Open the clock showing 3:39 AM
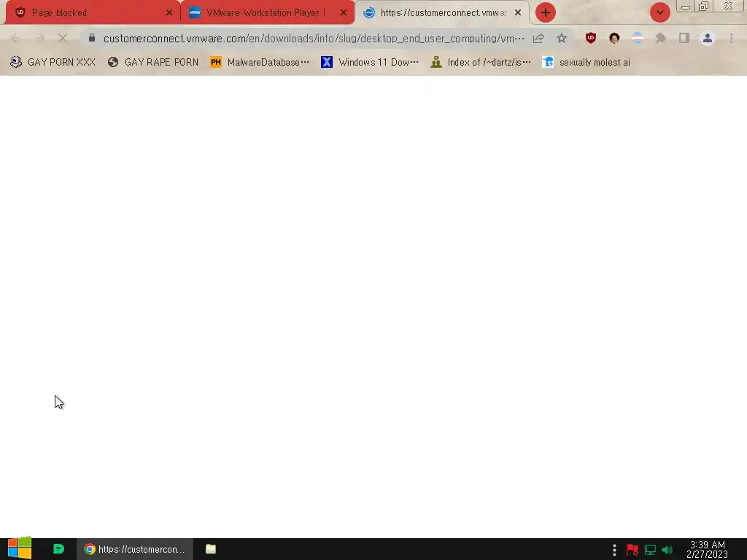Viewport: 747px width, 560px height. pos(707,549)
